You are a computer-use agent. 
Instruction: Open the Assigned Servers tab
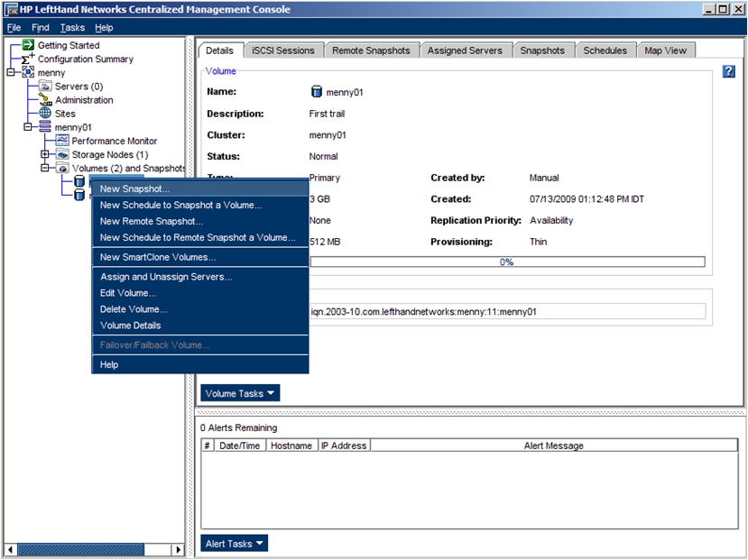(x=465, y=50)
